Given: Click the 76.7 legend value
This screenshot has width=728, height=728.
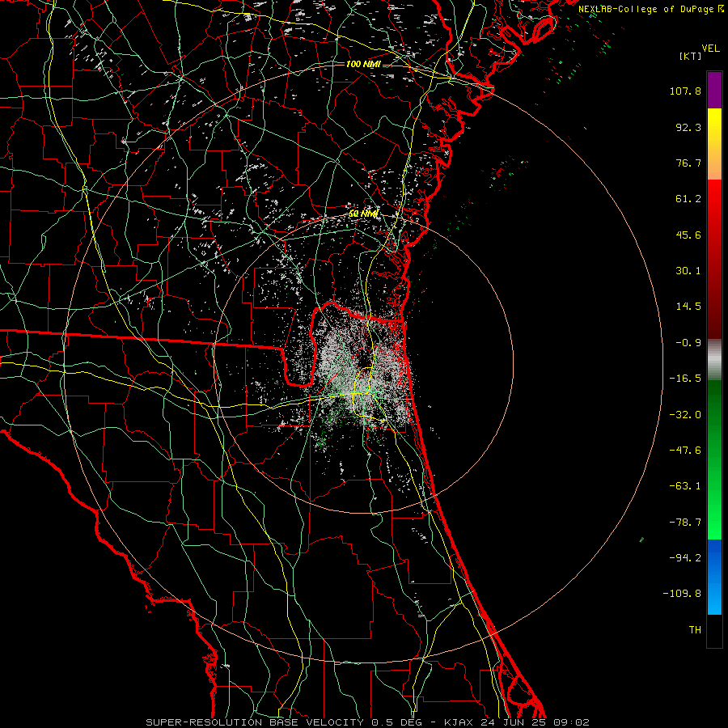Looking at the screenshot, I should [x=688, y=163].
